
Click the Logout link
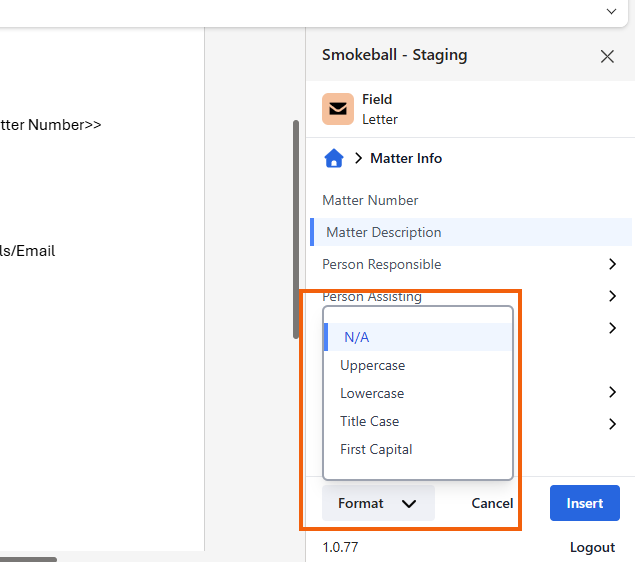(592, 547)
